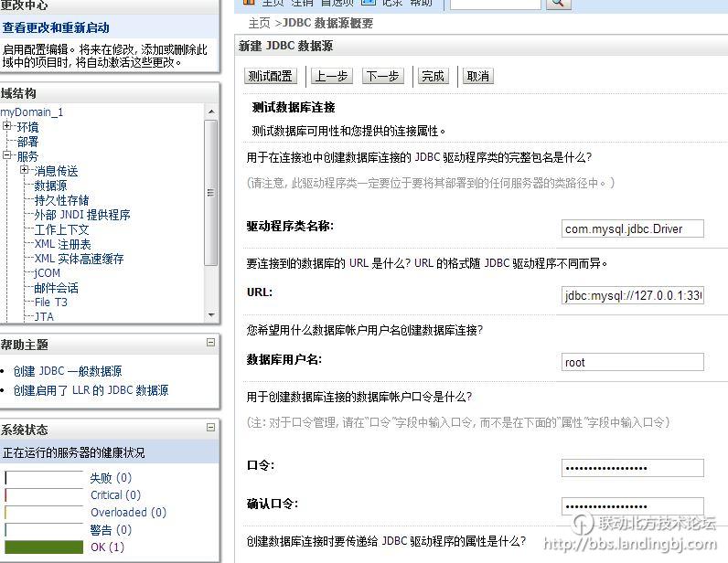Click the domain tree scrollbar up arrow
The width and height of the screenshot is (728, 563).
pos(210,112)
